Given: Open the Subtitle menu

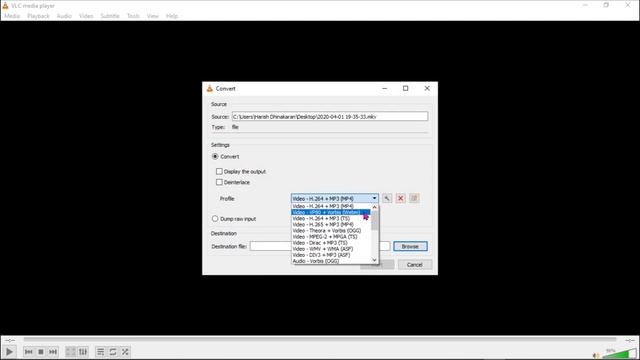Looking at the screenshot, I should click(110, 16).
